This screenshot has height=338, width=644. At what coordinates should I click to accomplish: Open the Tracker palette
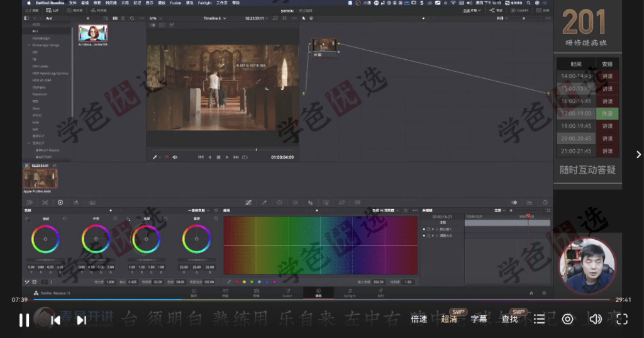pyautogui.click(x=296, y=203)
